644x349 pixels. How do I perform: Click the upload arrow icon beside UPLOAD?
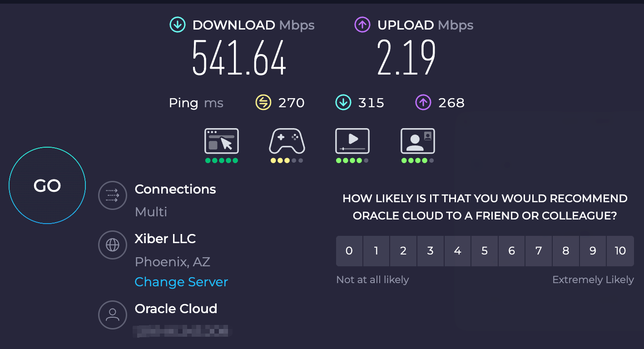(x=362, y=25)
